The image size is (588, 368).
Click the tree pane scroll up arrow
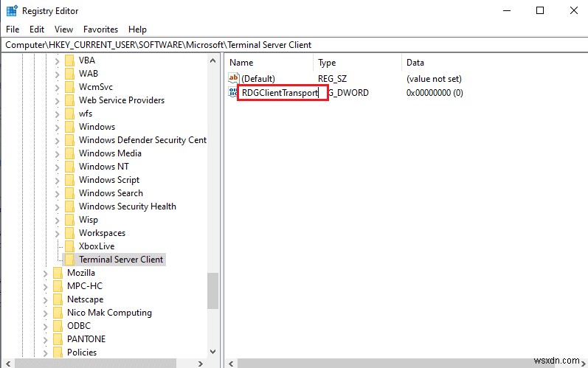212,60
